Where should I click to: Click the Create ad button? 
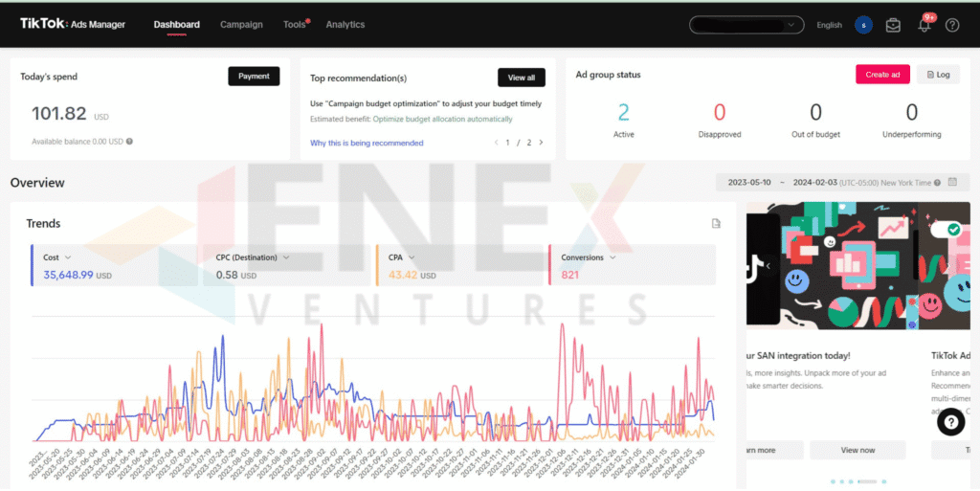click(x=882, y=75)
